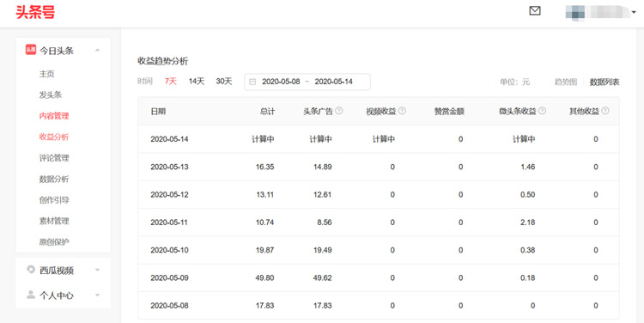This screenshot has height=323, width=644.
Task: Click date cell 2020-05-09
Action: (x=169, y=277)
